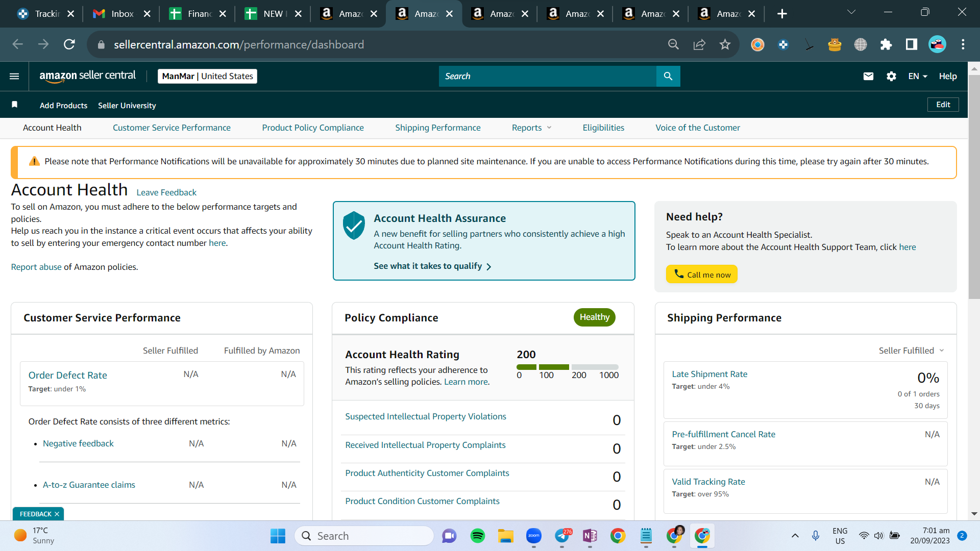The width and height of the screenshot is (980, 551).
Task: Open the Seller Central settings gear
Action: 891,76
